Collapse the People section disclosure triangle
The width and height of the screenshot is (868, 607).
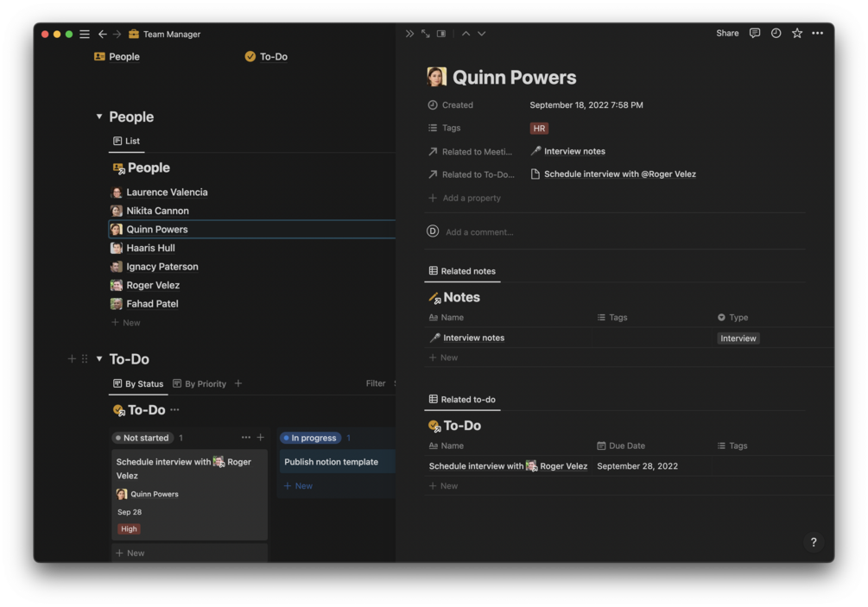[x=99, y=117]
